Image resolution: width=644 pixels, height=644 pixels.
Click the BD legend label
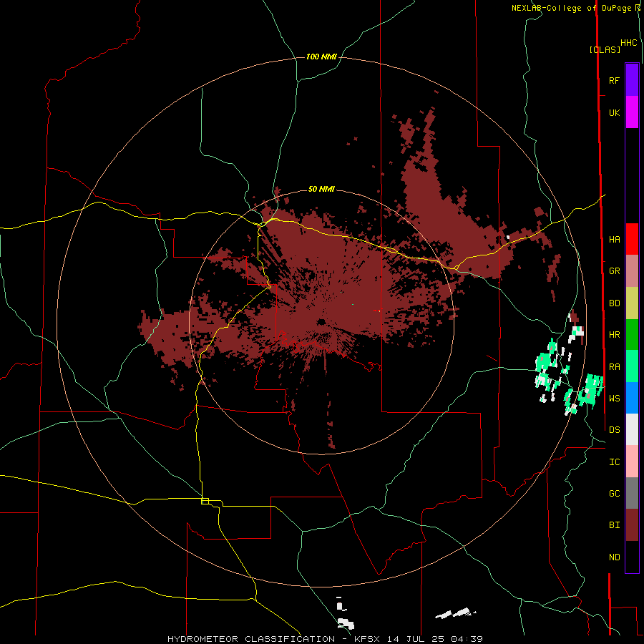click(x=614, y=303)
